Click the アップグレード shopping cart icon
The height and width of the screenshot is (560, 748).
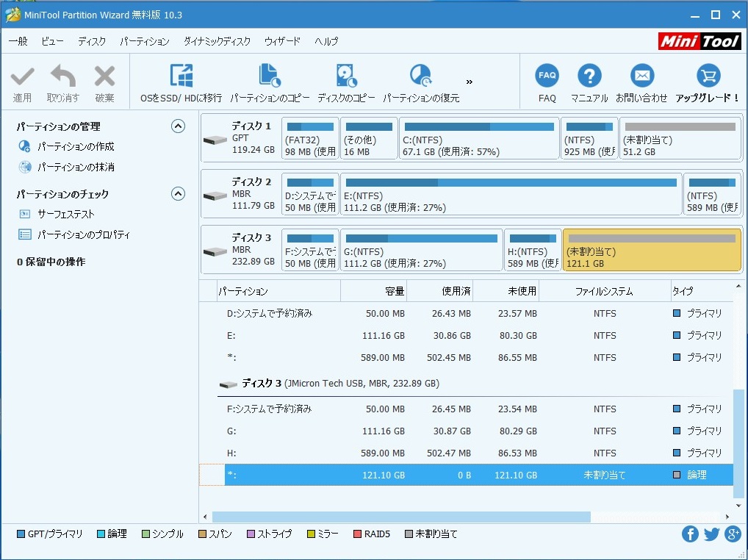pyautogui.click(x=707, y=76)
